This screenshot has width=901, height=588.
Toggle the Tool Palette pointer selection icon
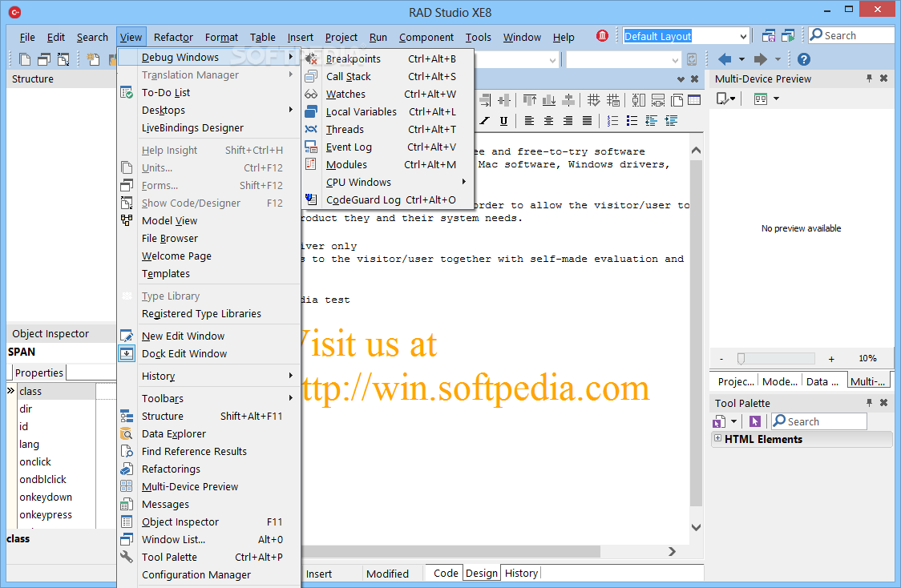coord(755,421)
